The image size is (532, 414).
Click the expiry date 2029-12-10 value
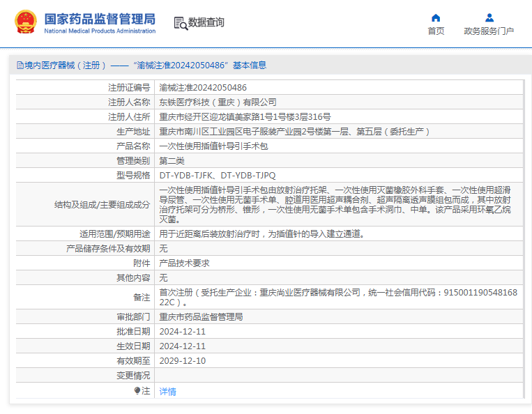pyautogui.click(x=182, y=360)
